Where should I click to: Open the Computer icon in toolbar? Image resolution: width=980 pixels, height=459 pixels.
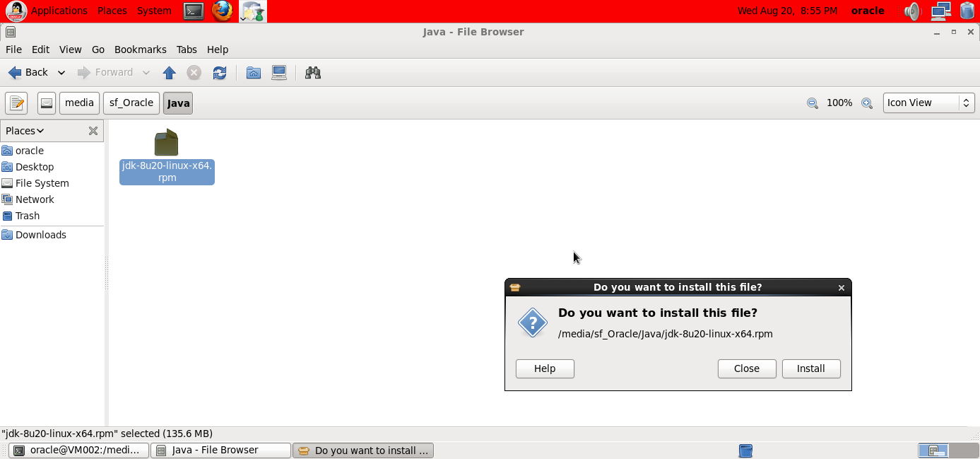[279, 72]
